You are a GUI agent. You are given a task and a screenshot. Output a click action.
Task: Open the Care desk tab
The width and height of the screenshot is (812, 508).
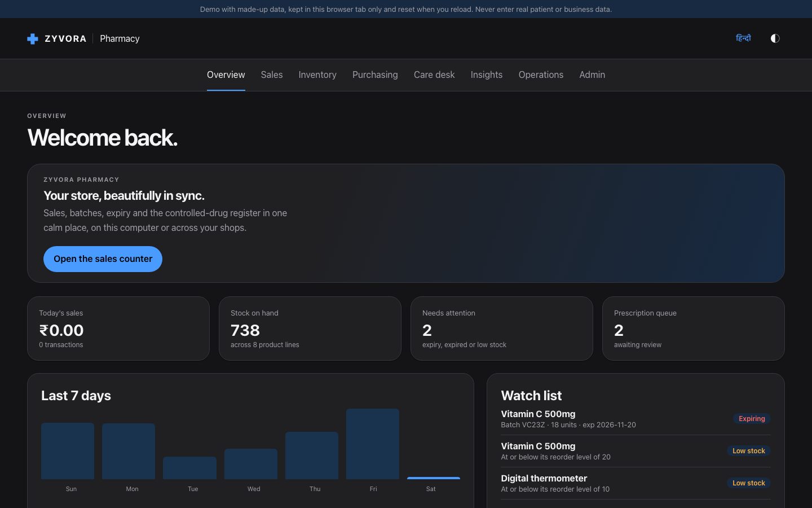coord(434,75)
